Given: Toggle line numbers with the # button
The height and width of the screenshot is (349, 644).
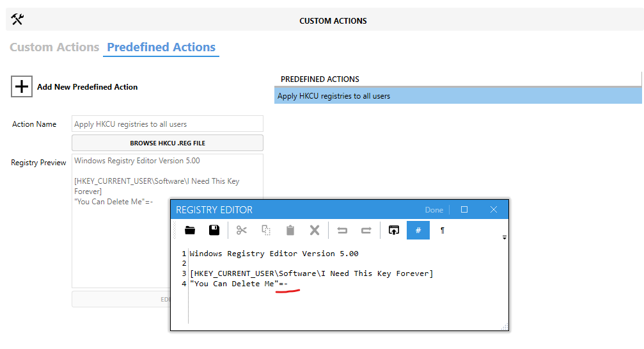Looking at the screenshot, I should [x=418, y=230].
